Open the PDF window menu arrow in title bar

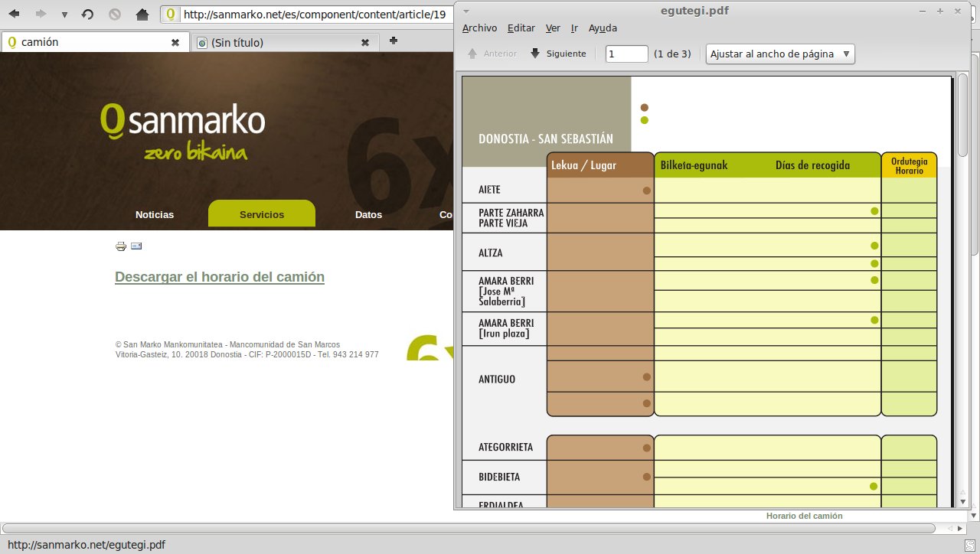click(468, 11)
